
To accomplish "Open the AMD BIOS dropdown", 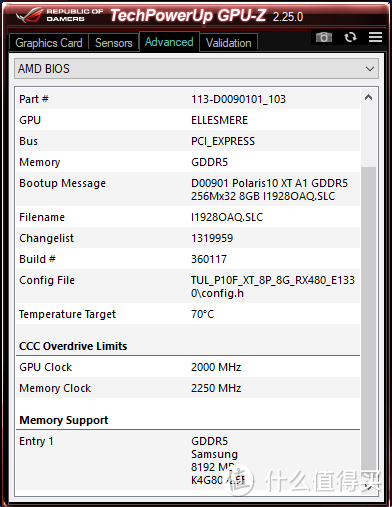I will click(x=196, y=69).
